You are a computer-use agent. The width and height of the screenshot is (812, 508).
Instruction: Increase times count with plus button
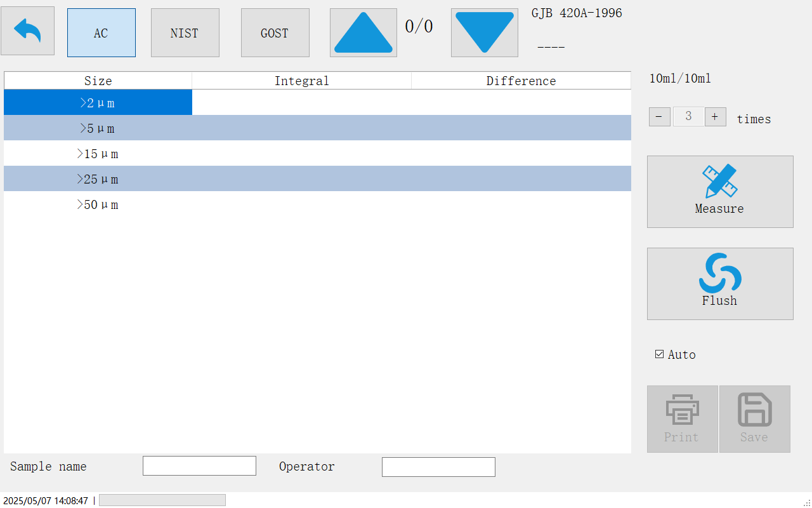[715, 117]
